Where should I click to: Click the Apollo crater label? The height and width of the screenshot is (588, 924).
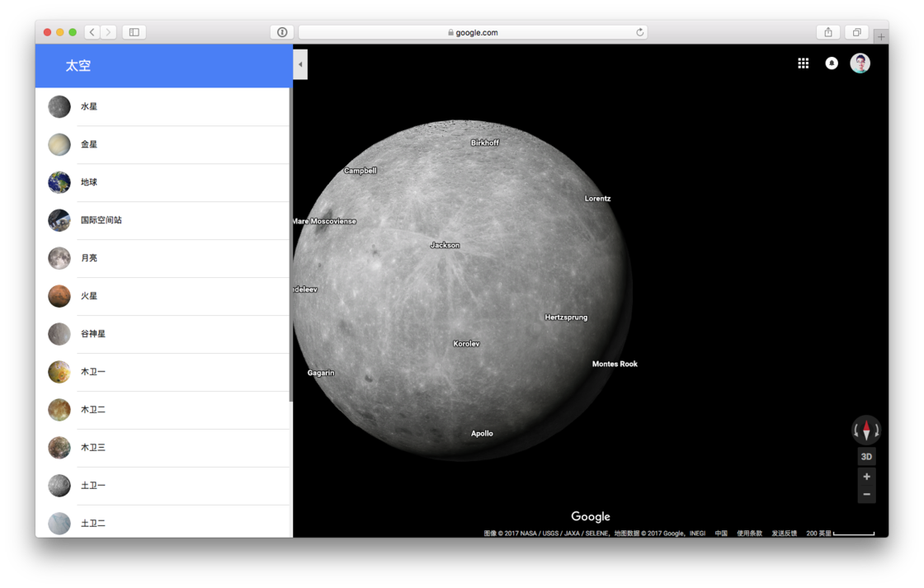click(482, 433)
